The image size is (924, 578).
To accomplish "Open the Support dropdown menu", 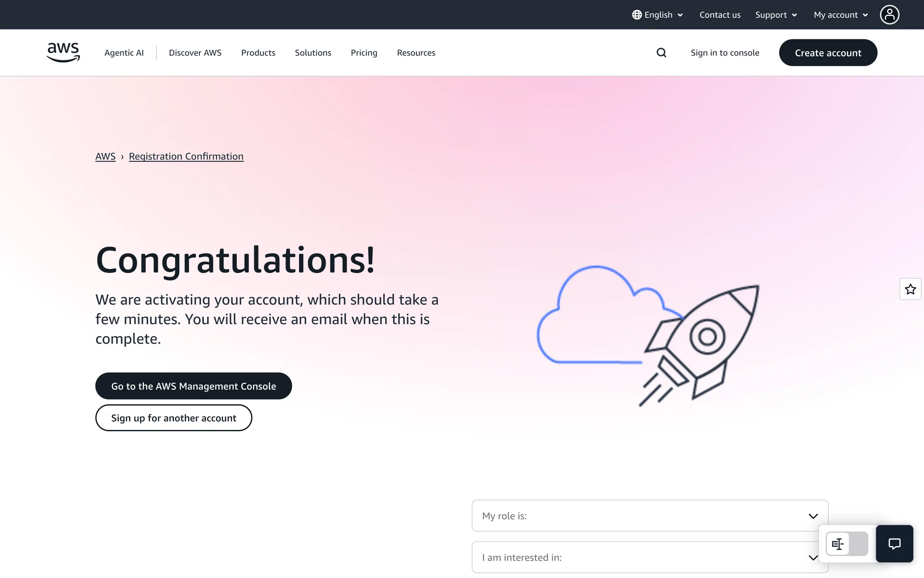I will tap(776, 15).
